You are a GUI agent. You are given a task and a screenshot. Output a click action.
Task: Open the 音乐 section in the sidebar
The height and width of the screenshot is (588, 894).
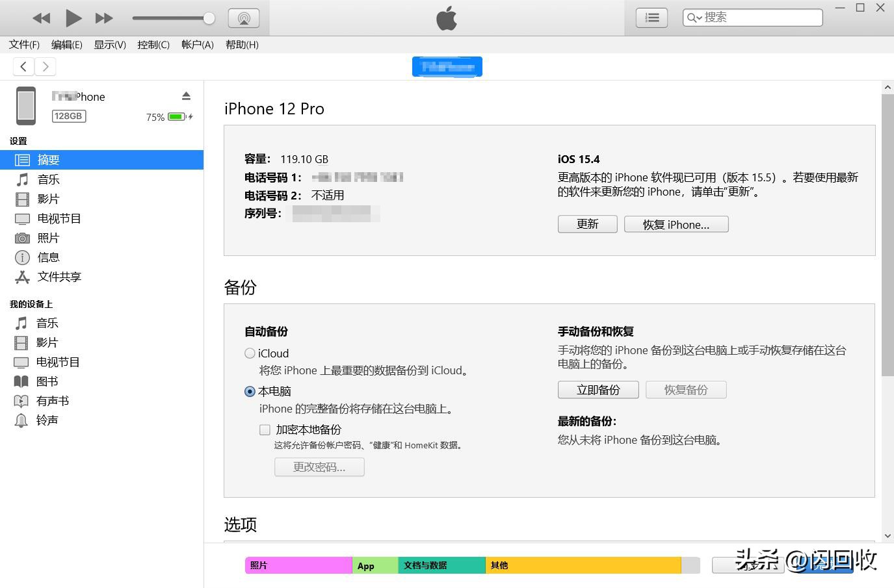(47, 179)
